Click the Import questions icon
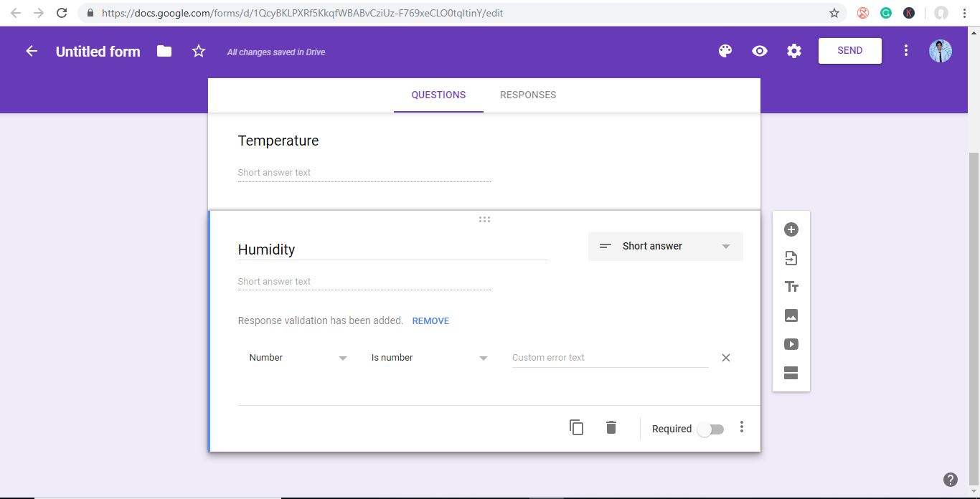The width and height of the screenshot is (980, 499). pos(791,258)
